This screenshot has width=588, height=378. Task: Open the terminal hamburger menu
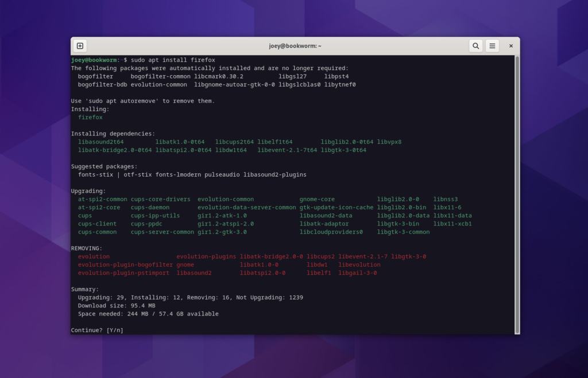click(492, 46)
